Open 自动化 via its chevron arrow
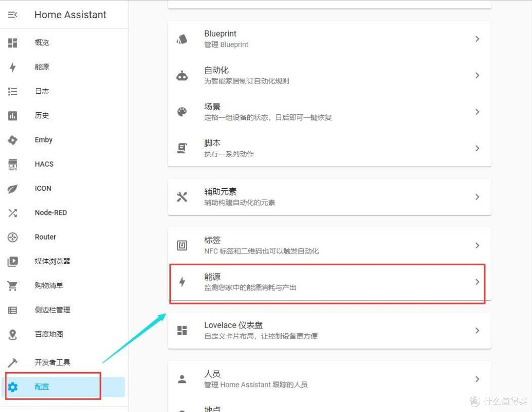This screenshot has width=532, height=412. pos(477,75)
